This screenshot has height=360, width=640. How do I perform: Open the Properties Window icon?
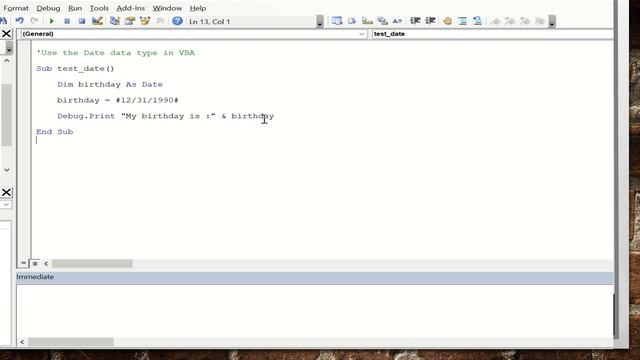(130, 21)
